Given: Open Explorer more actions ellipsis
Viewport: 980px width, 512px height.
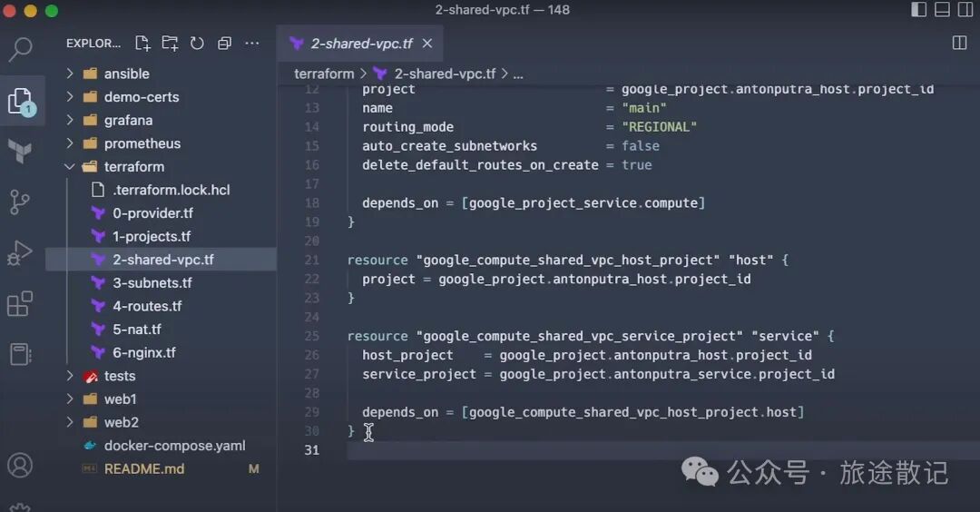Looking at the screenshot, I should pos(252,44).
